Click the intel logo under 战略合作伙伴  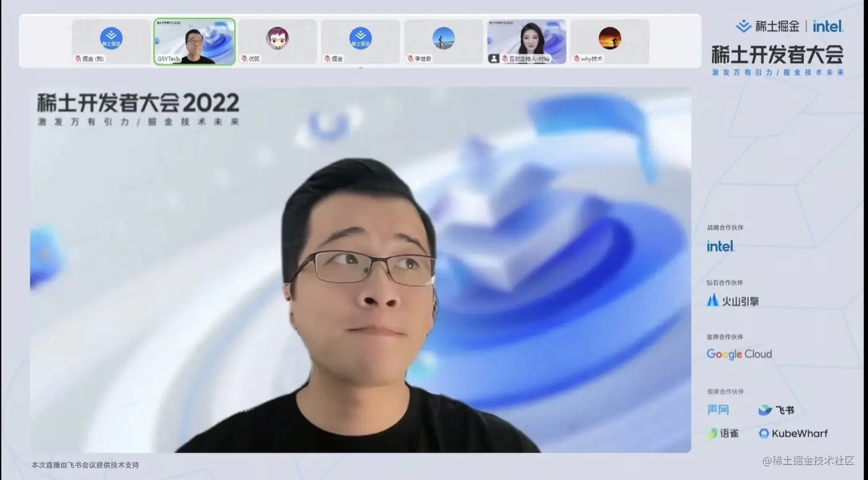click(720, 246)
